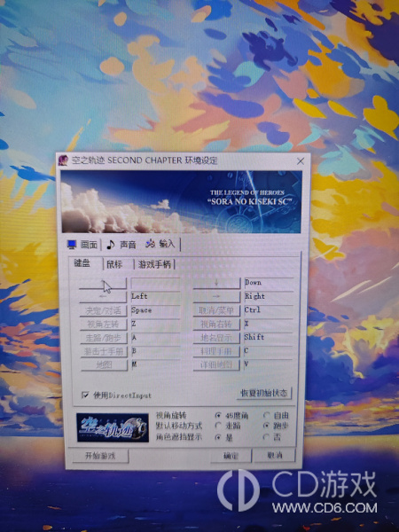Screen dimensions: 399x532
Task: Click the 游击士手册 binding button
Action: click(104, 351)
